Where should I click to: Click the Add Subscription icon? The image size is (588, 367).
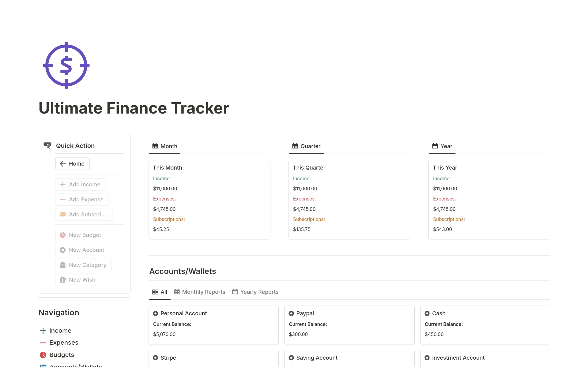pos(62,214)
